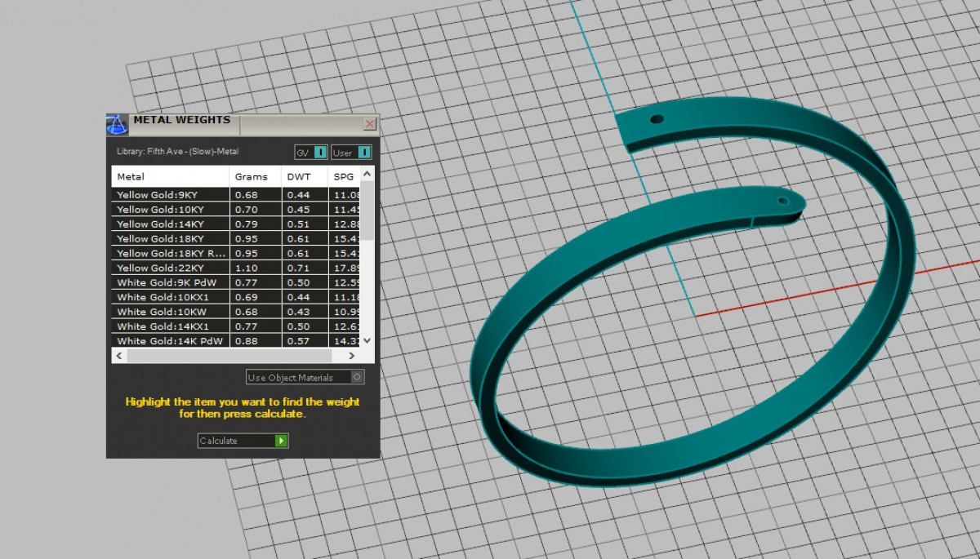Click the DWT column header
The width and height of the screenshot is (980, 559).
(304, 176)
